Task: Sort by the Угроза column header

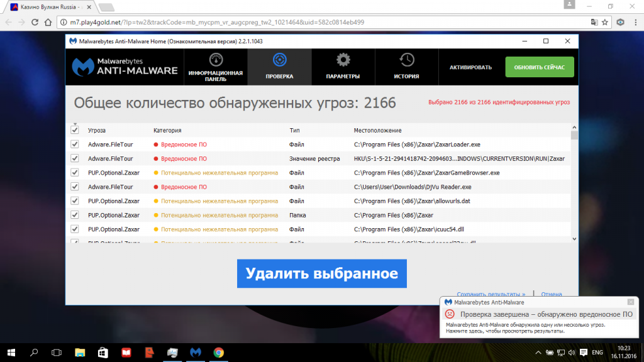Action: pyautogui.click(x=96, y=131)
